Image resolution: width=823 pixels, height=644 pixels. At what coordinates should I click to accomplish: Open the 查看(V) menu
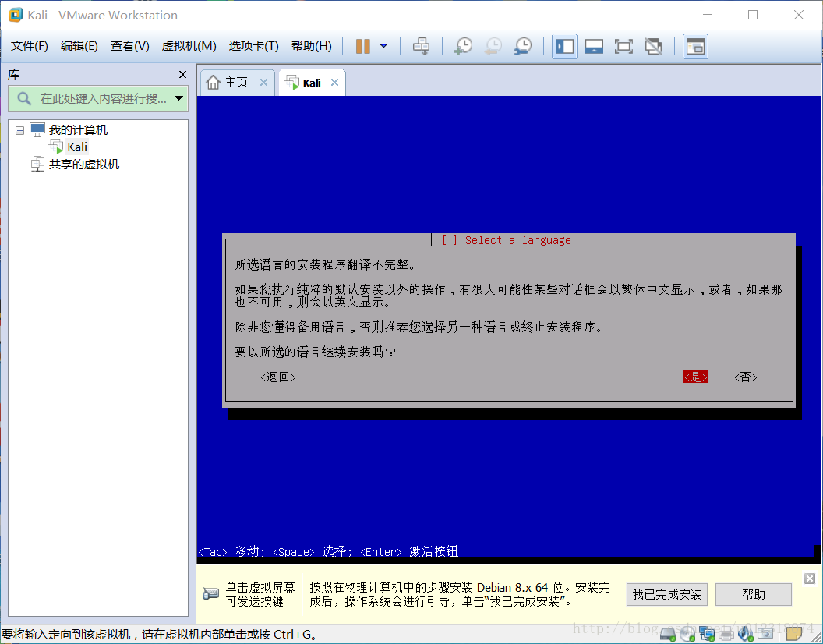[x=129, y=46]
